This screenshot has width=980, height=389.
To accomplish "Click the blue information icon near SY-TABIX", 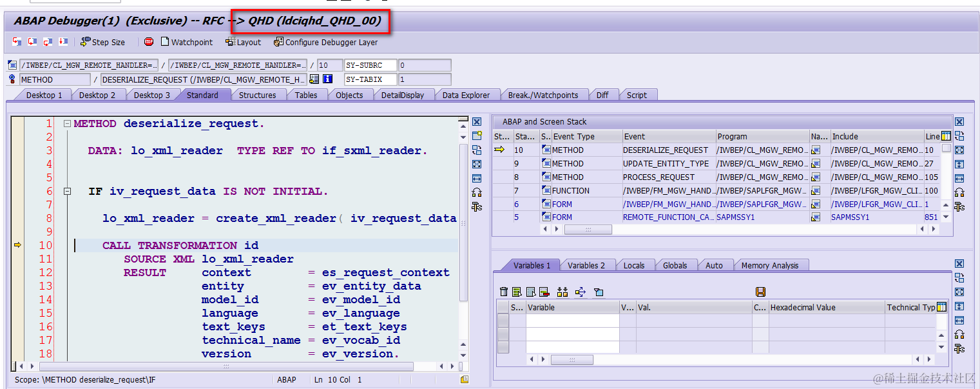I will point(327,79).
